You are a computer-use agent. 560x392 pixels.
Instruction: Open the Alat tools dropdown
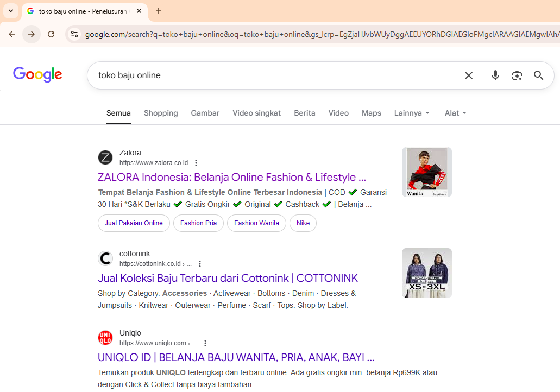455,113
